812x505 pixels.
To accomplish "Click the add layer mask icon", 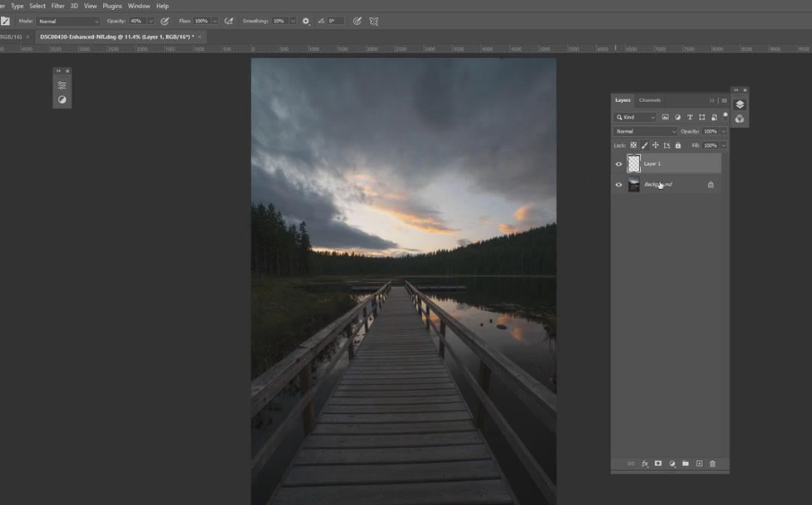I will (x=658, y=464).
